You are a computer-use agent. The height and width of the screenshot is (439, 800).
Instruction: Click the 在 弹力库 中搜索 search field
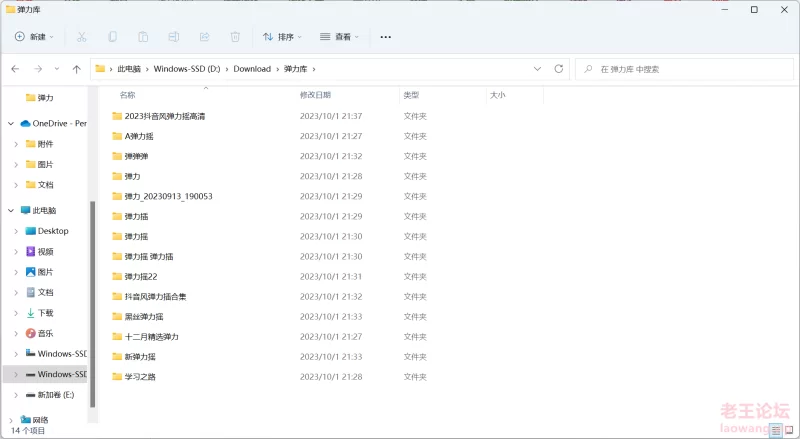[x=685, y=69]
